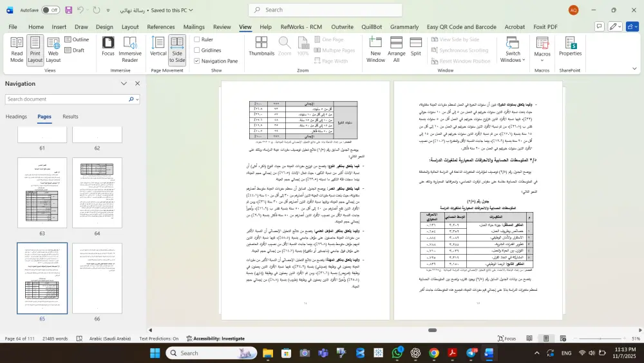The width and height of the screenshot is (644, 363).
Task: Switch to Outline view
Action: click(x=77, y=39)
